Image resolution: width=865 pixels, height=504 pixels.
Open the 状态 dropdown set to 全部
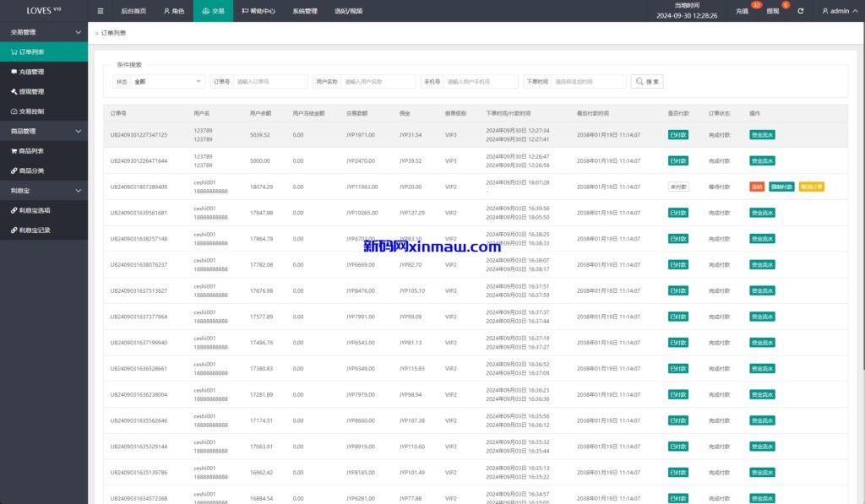click(x=168, y=82)
